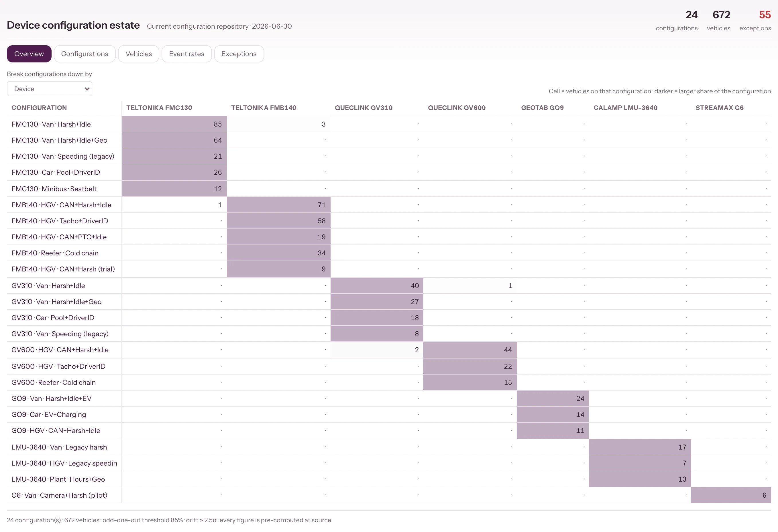This screenshot has height=532, width=778.
Task: Select row FMB140 · HGV · CAN+Harsh (trial)
Action: tap(389, 269)
